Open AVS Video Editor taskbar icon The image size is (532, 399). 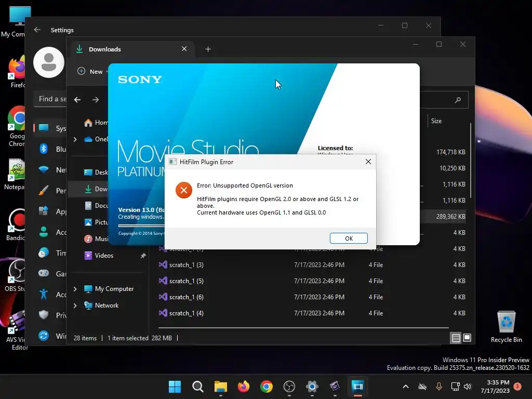click(335, 387)
